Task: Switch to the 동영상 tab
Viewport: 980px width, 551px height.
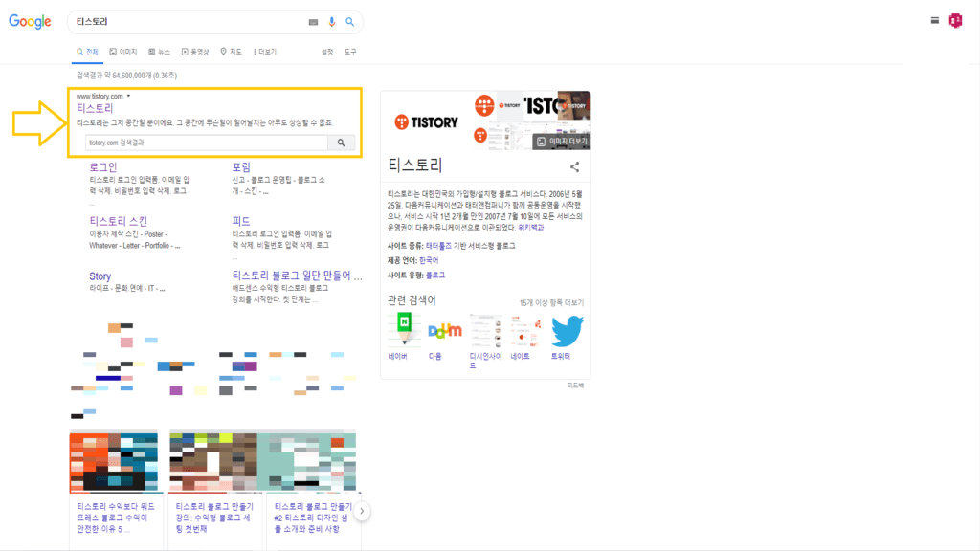Action: coord(195,52)
